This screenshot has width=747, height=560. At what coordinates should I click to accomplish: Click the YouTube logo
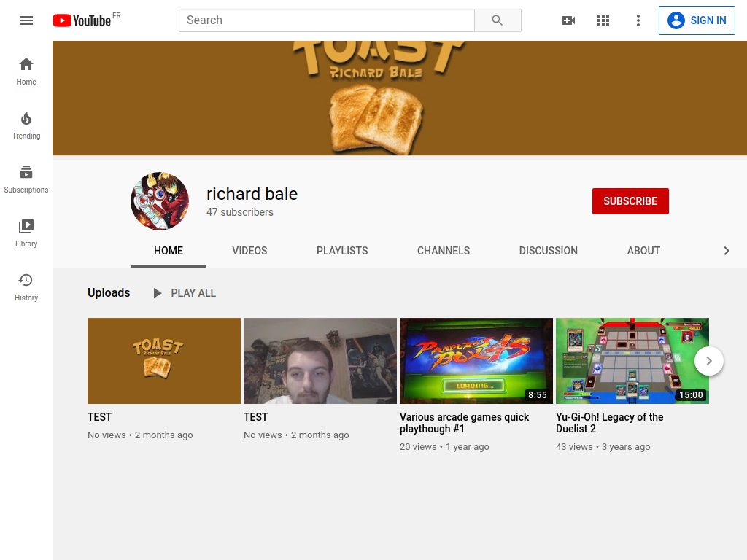82,20
